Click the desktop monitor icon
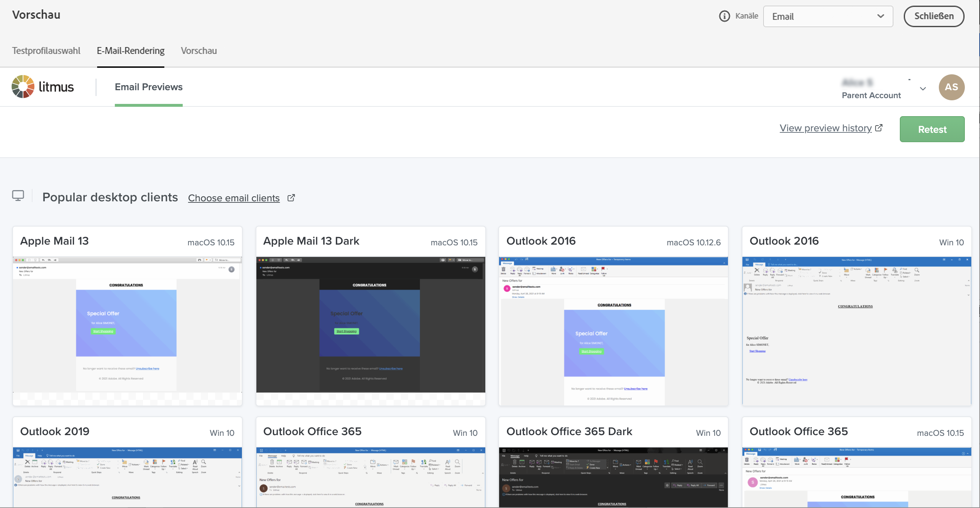 [18, 196]
